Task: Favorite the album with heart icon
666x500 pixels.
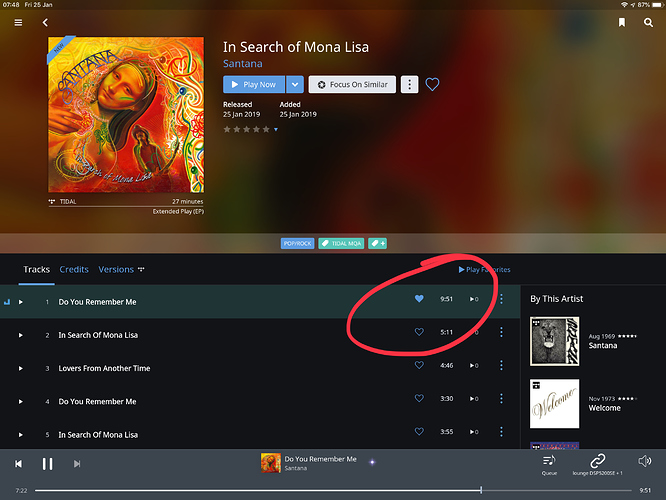Action: pos(432,85)
